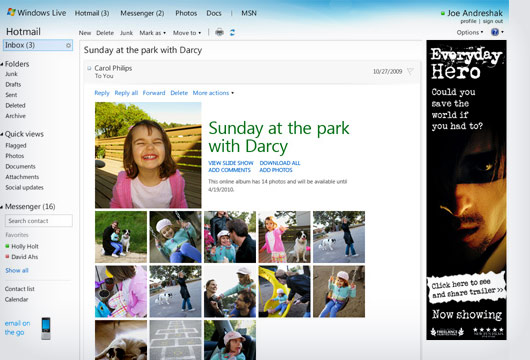Click sender status icon beside Carol Philips

(90, 68)
